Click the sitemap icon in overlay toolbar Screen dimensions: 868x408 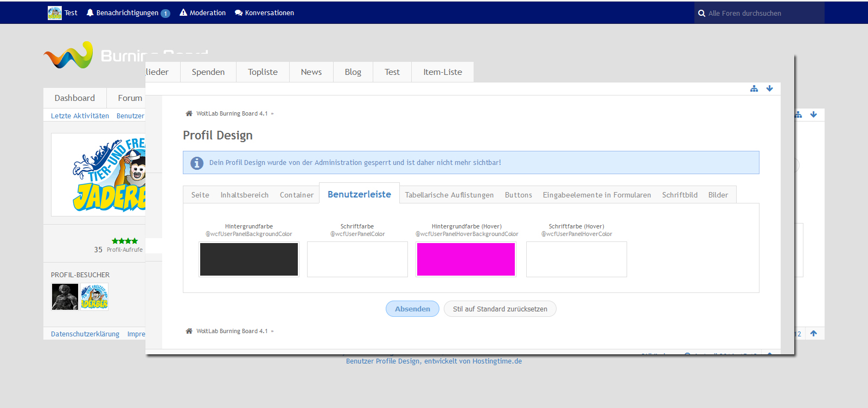point(754,88)
